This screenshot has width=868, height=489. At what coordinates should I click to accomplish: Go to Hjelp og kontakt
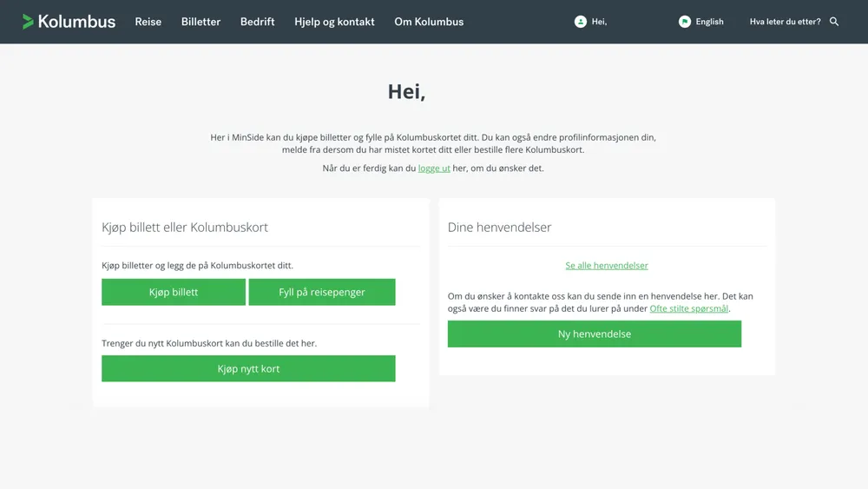[x=334, y=22]
